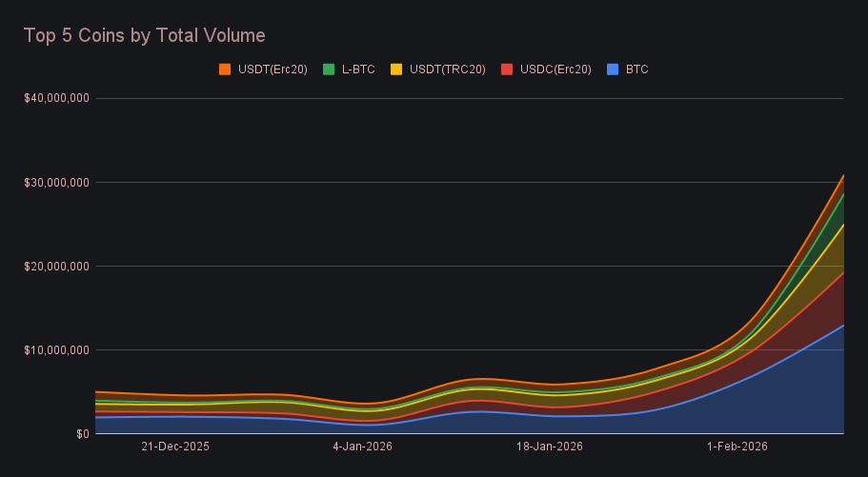Click the $20,000,000 y-axis label

click(55, 266)
